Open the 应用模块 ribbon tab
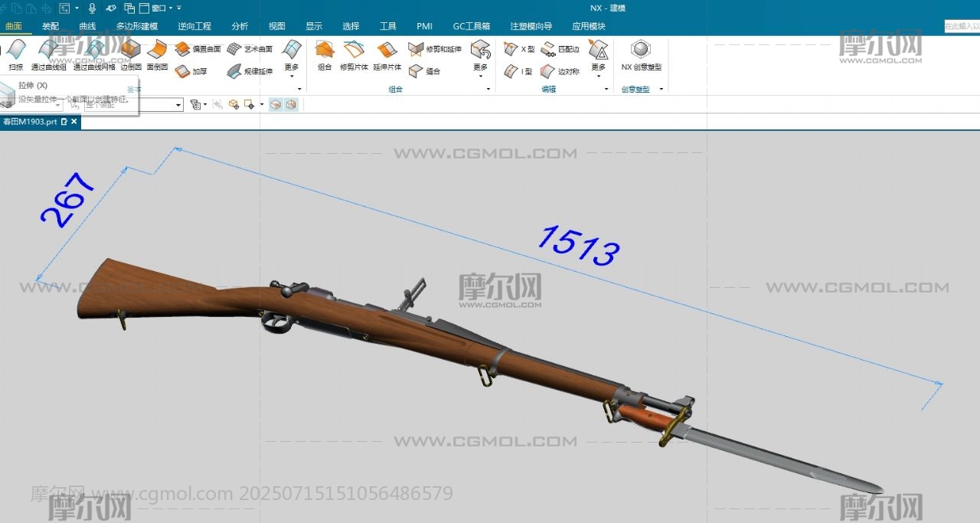Viewport: 980px width, 523px height. (x=589, y=26)
